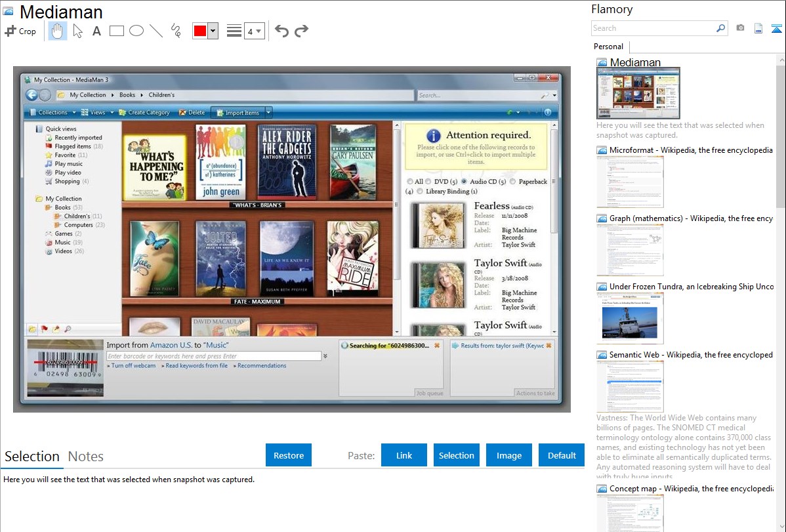Choose the straight line drawing tool

[155, 31]
